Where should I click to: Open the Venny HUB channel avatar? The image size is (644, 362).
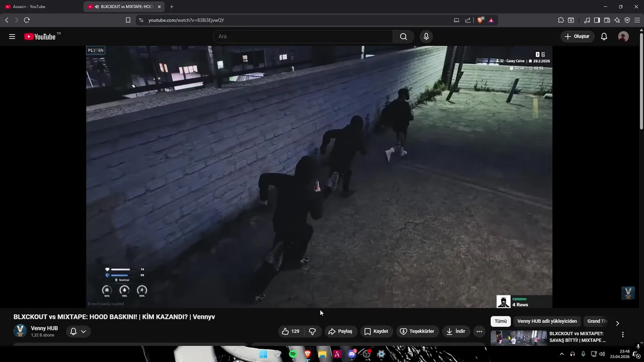coord(20,331)
